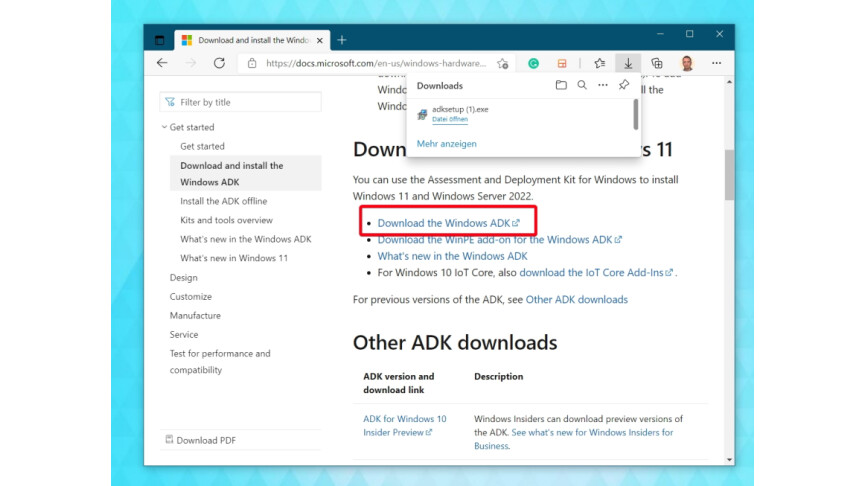
Task: Add this page to favorites star icon
Action: point(503,63)
